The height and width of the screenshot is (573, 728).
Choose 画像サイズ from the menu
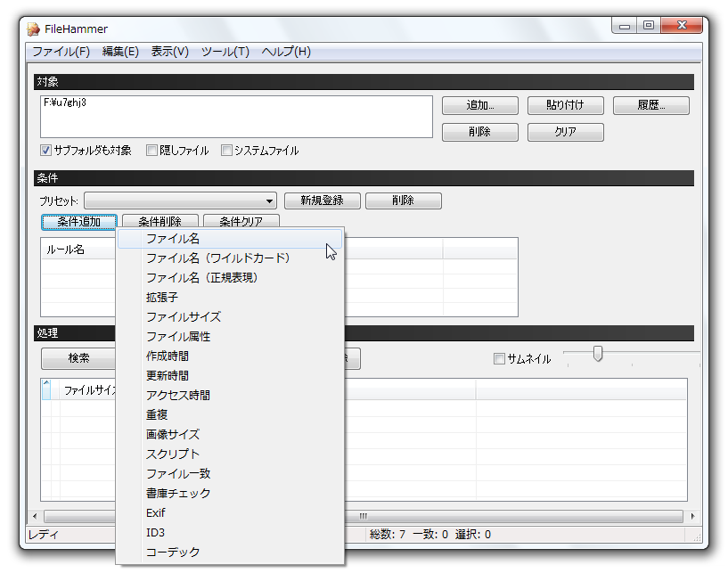[230, 435]
